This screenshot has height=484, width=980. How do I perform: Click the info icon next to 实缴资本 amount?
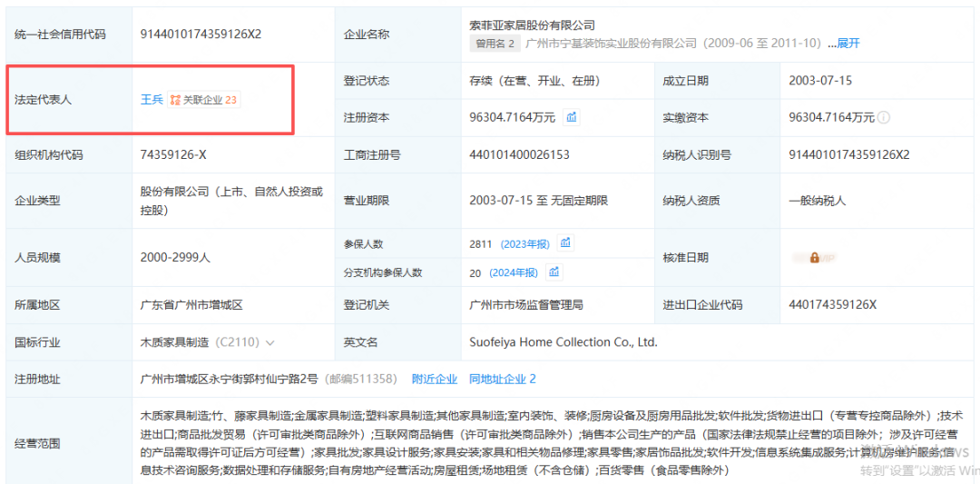(884, 118)
